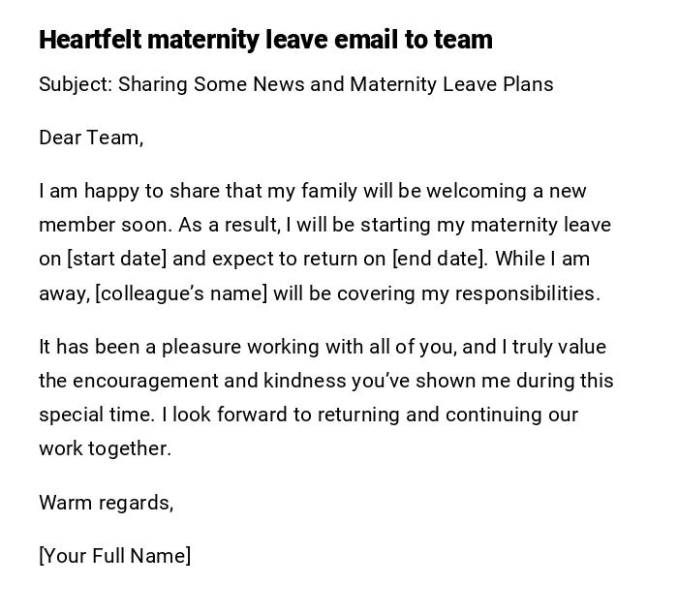
Task: Click the heading "Heartfelt maternity leave email to team"
Action: point(265,40)
